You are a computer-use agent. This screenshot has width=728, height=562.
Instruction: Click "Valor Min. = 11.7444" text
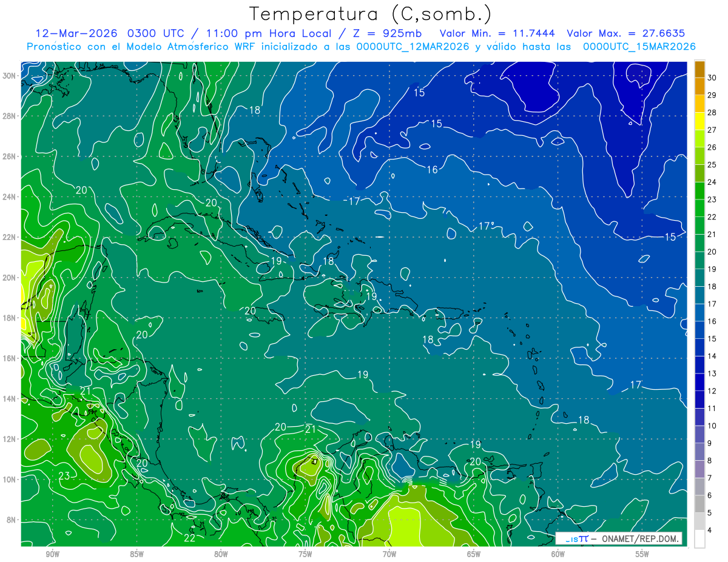click(x=498, y=33)
